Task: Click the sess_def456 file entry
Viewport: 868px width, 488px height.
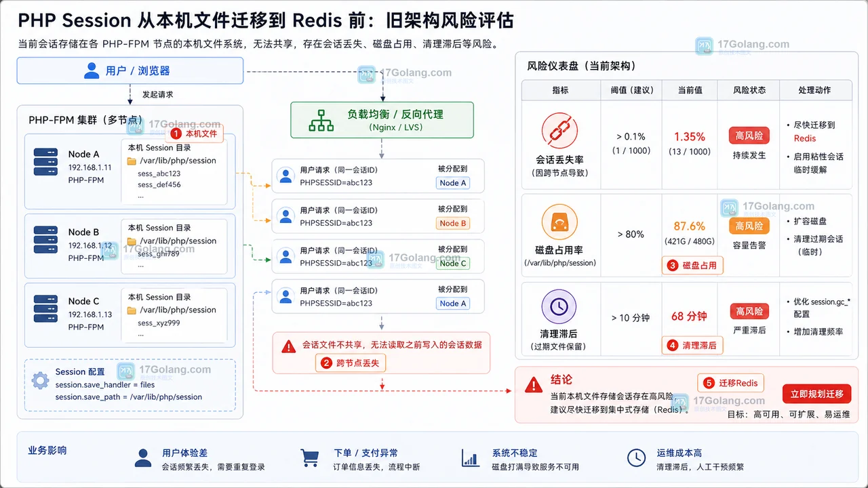Action: click(x=159, y=184)
